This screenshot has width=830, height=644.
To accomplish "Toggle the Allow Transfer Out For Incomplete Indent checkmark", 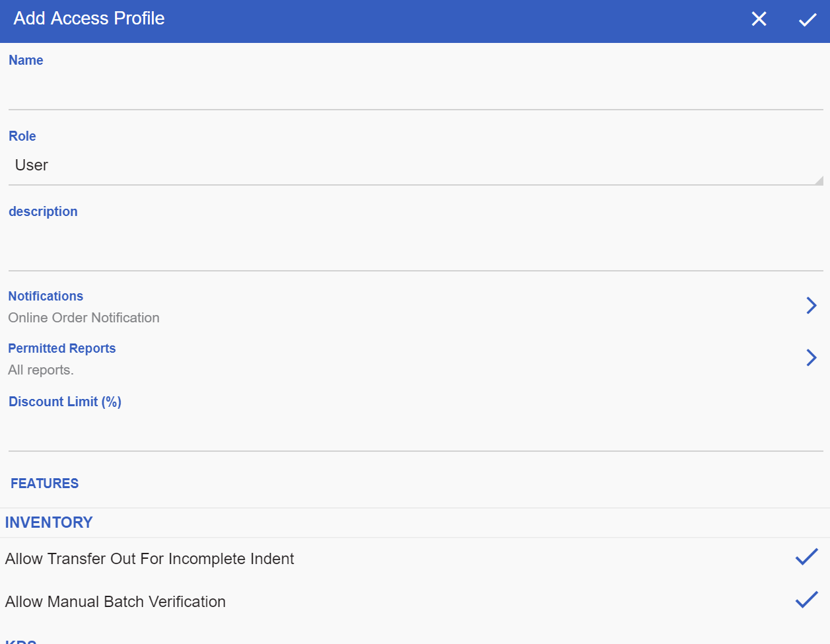I will (x=807, y=557).
